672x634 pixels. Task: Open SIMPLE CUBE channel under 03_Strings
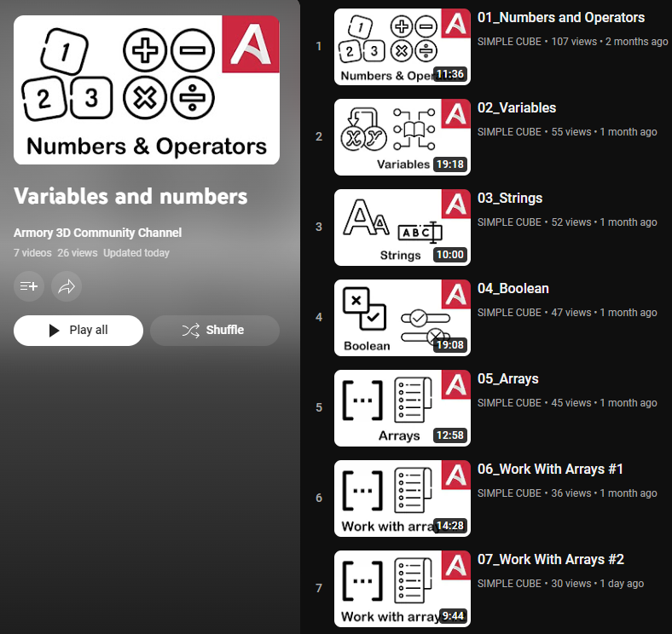click(509, 222)
